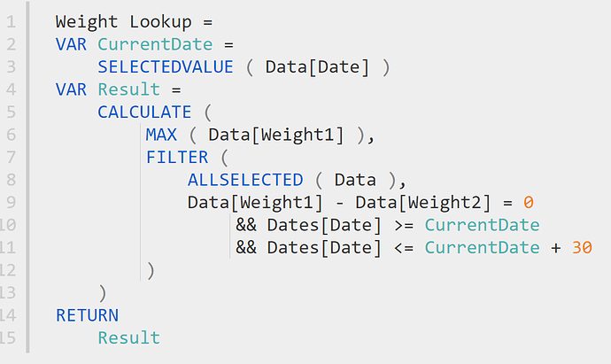
Task: Click the Data[Weight2] column reference
Action: (x=422, y=203)
